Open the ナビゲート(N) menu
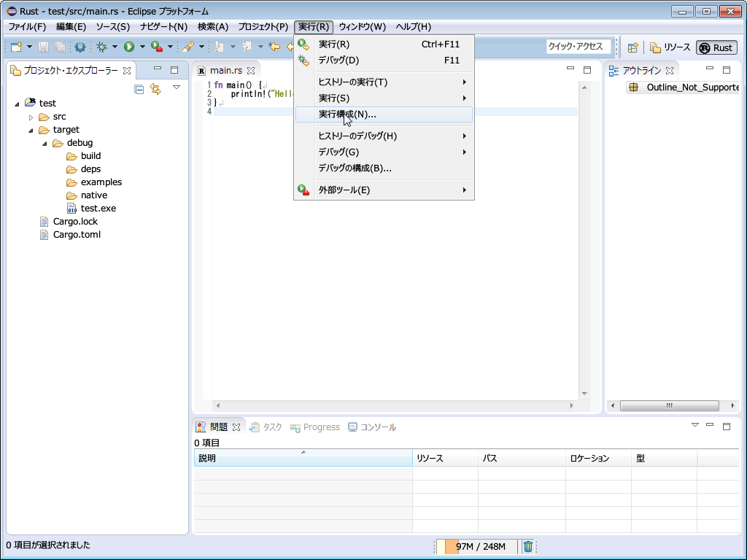 pyautogui.click(x=163, y=27)
